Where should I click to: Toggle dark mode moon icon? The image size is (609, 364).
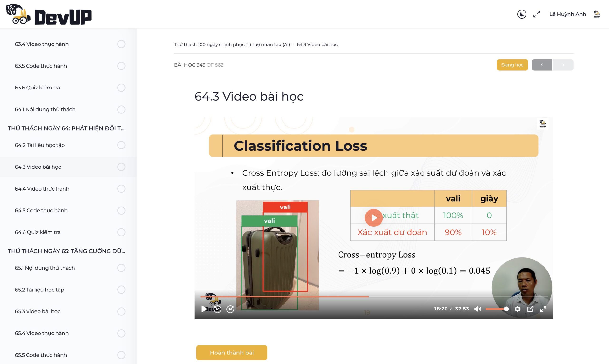coord(521,14)
